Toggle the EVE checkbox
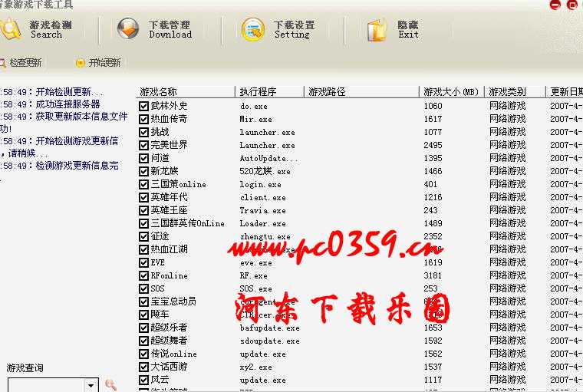The height and width of the screenshot is (392, 583). point(143,262)
